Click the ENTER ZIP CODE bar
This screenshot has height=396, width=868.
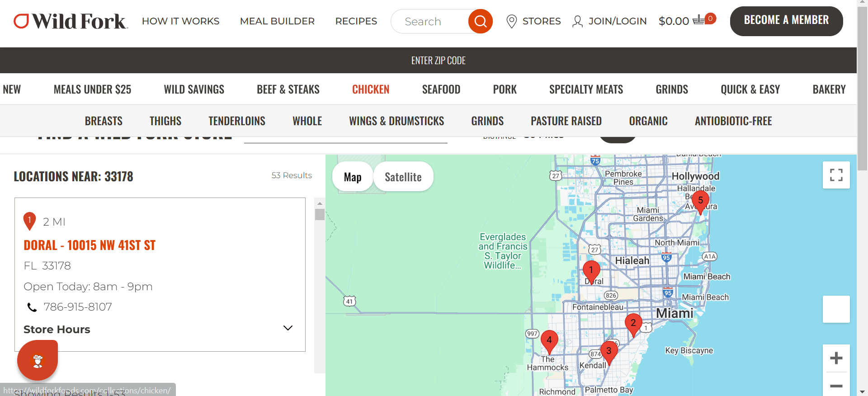438,61
